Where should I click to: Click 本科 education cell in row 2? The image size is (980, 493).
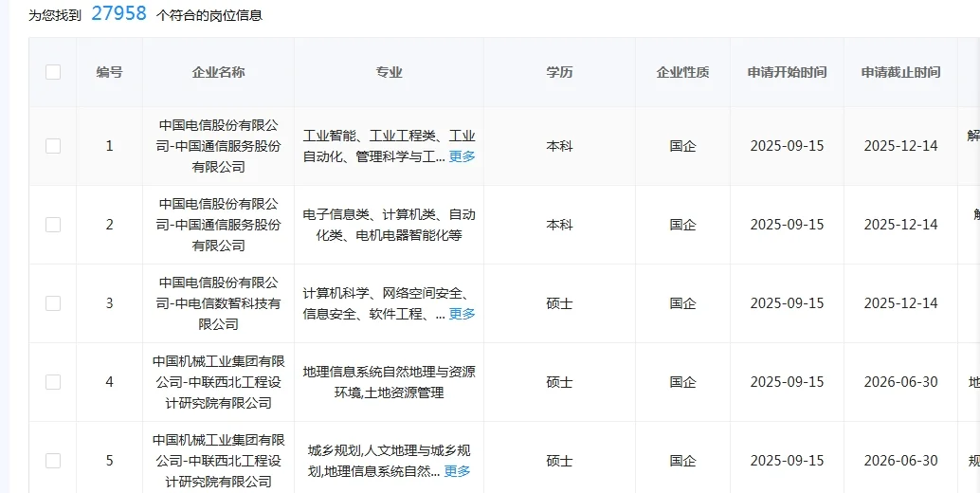pos(559,225)
